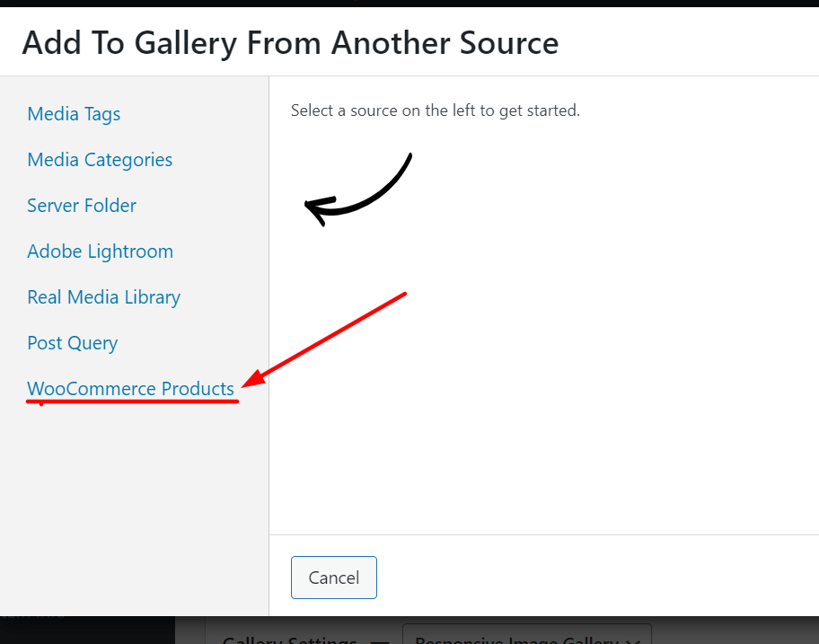Screen dimensions: 819x644
Task: Click the Cancel button
Action: [334, 578]
